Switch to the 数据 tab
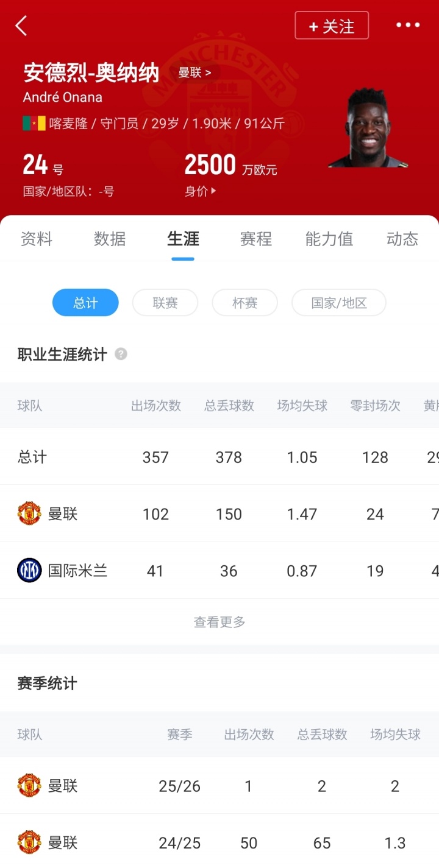This screenshot has width=439, height=868. (110, 239)
